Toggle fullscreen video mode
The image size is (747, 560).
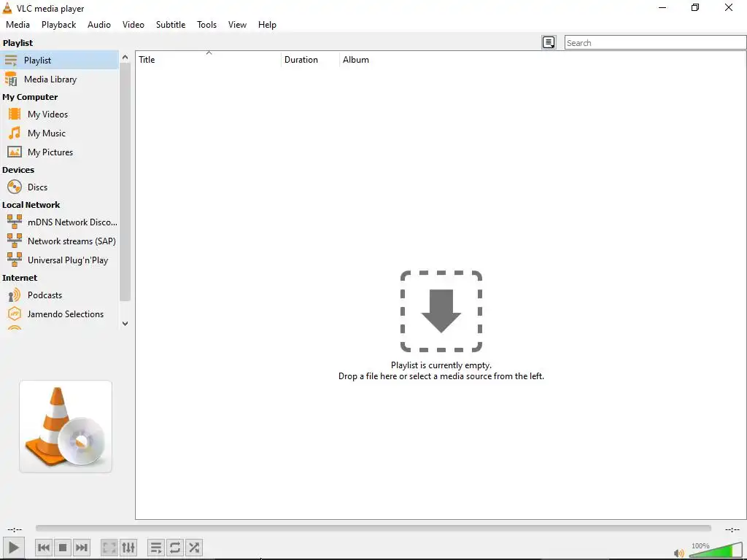(x=109, y=548)
